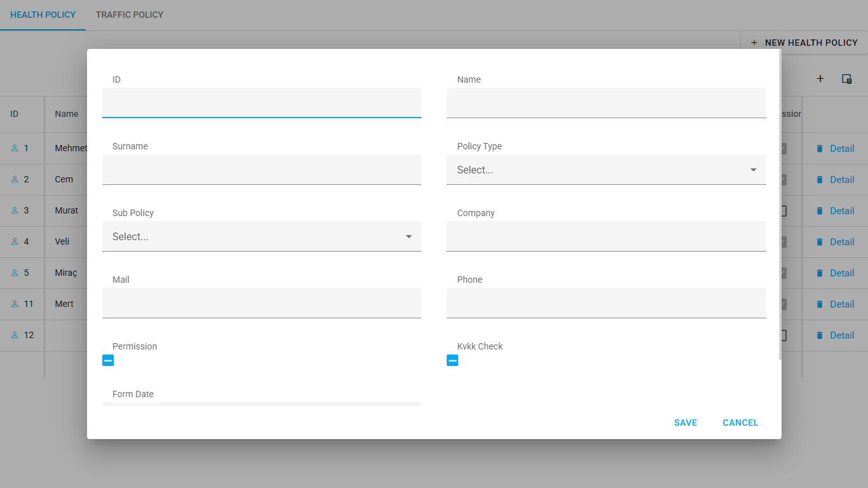Click the user icon beside ID 11

(15, 304)
